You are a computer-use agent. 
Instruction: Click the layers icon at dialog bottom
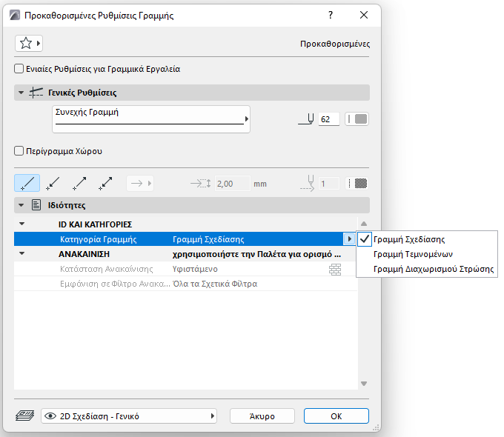24,416
